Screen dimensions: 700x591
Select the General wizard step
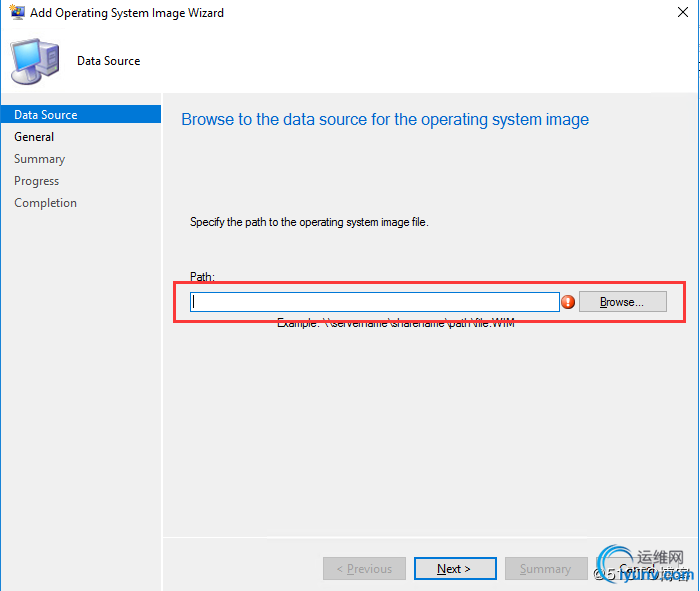point(34,137)
